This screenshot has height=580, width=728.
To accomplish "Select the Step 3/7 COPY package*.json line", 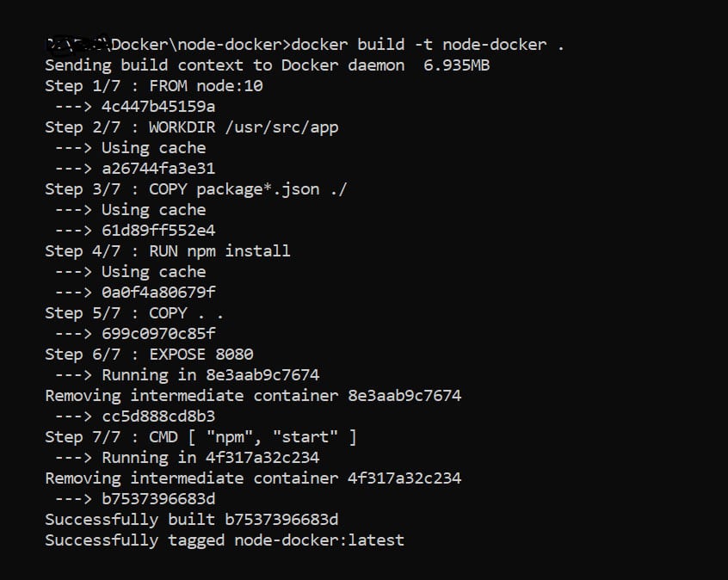I will click(x=196, y=189).
